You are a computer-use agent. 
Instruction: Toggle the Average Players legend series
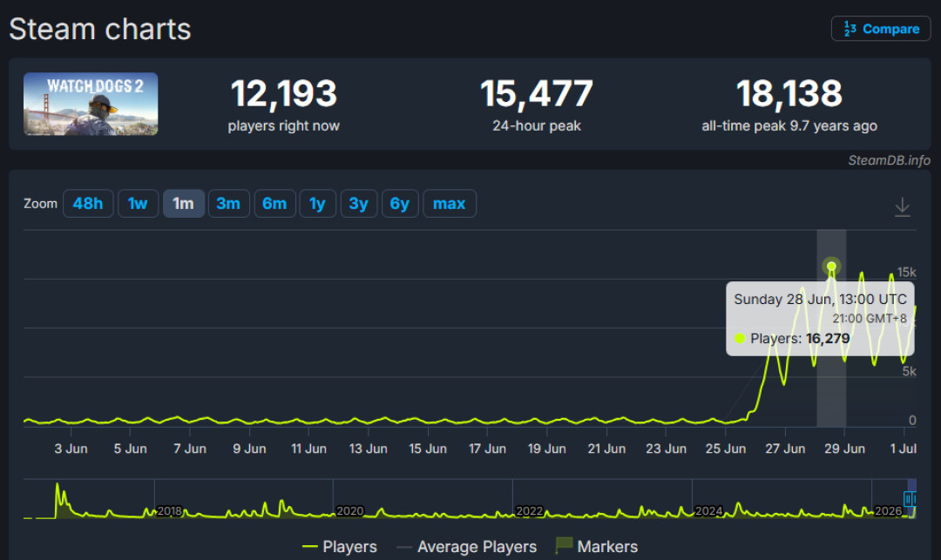pos(467,547)
